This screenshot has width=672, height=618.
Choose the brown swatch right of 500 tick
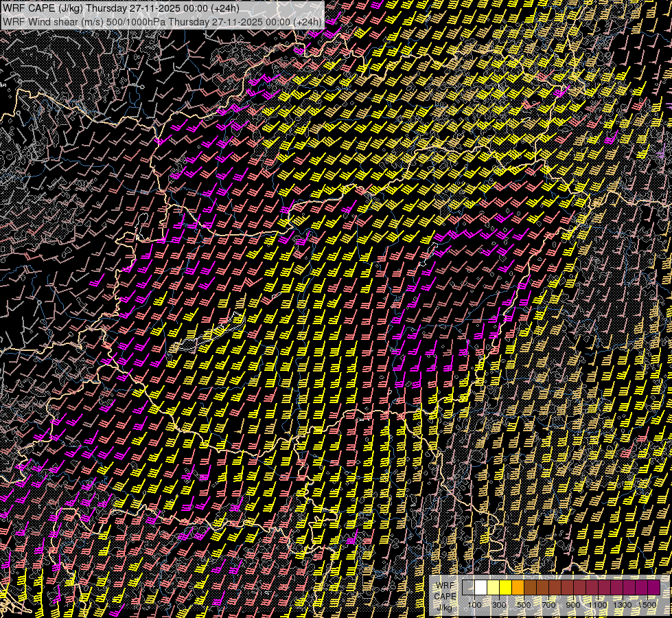pos(530,588)
